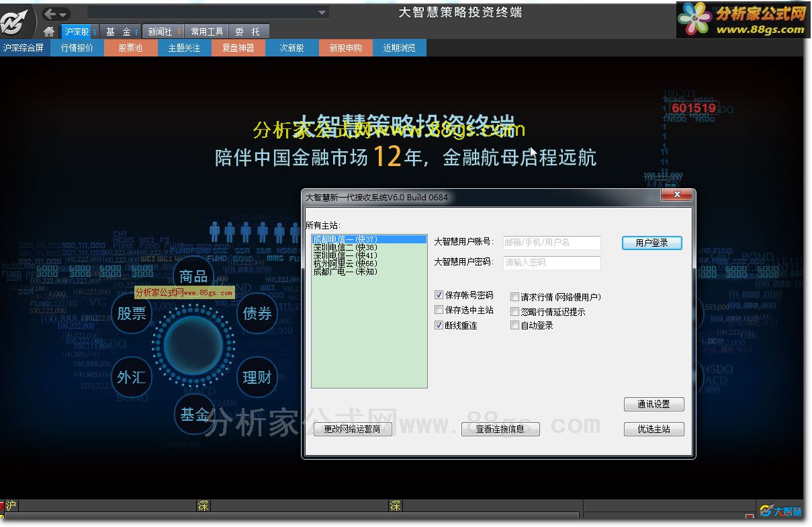Select the 近期浏览 sub-tab
The height and width of the screenshot is (527, 812).
[400, 48]
